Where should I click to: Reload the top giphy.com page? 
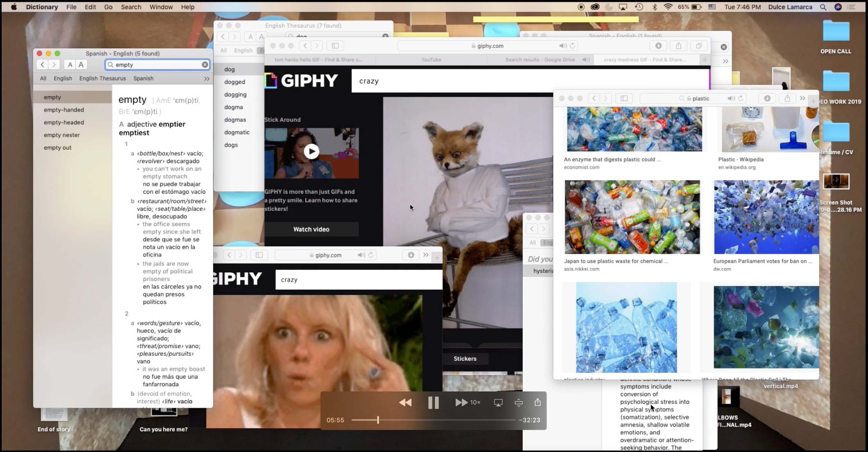click(x=573, y=46)
